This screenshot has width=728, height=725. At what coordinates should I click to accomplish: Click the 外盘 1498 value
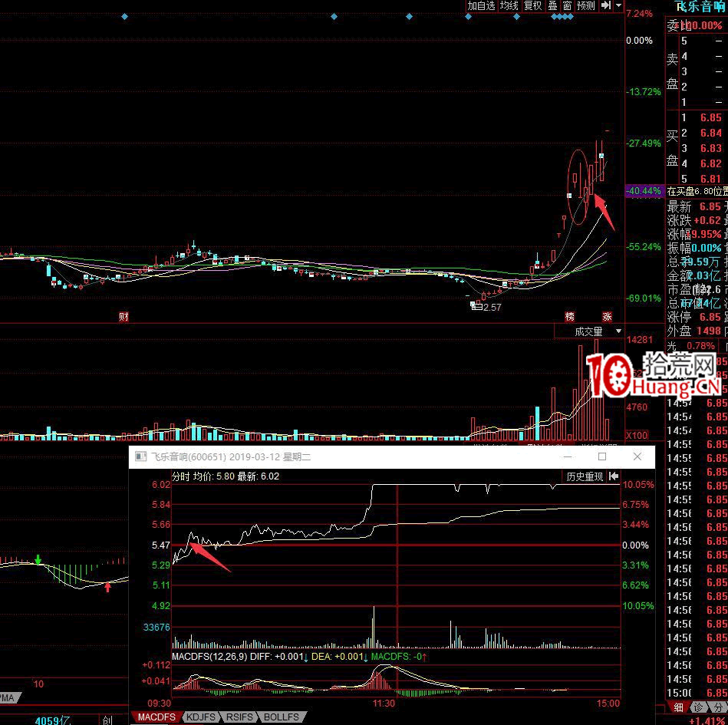tap(709, 331)
